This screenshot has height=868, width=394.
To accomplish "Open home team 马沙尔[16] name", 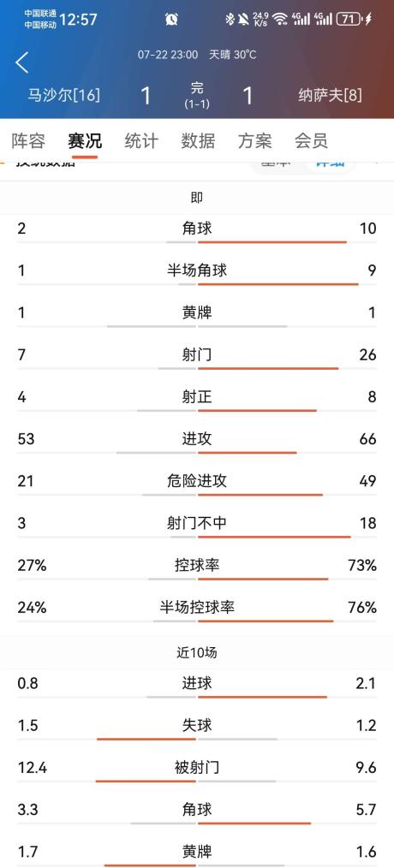I will 63,95.
